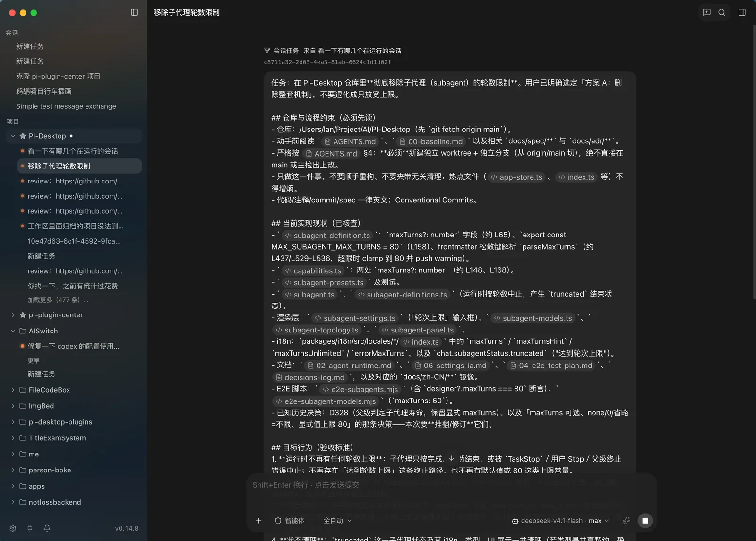Click the sparkle enhance prompt icon
Image resolution: width=756 pixels, height=541 pixels.
pyautogui.click(x=626, y=521)
